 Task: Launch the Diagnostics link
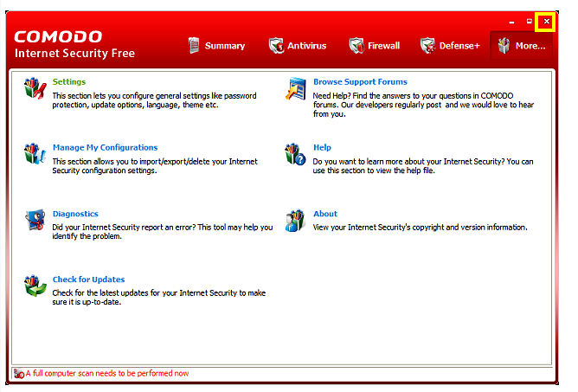(75, 214)
